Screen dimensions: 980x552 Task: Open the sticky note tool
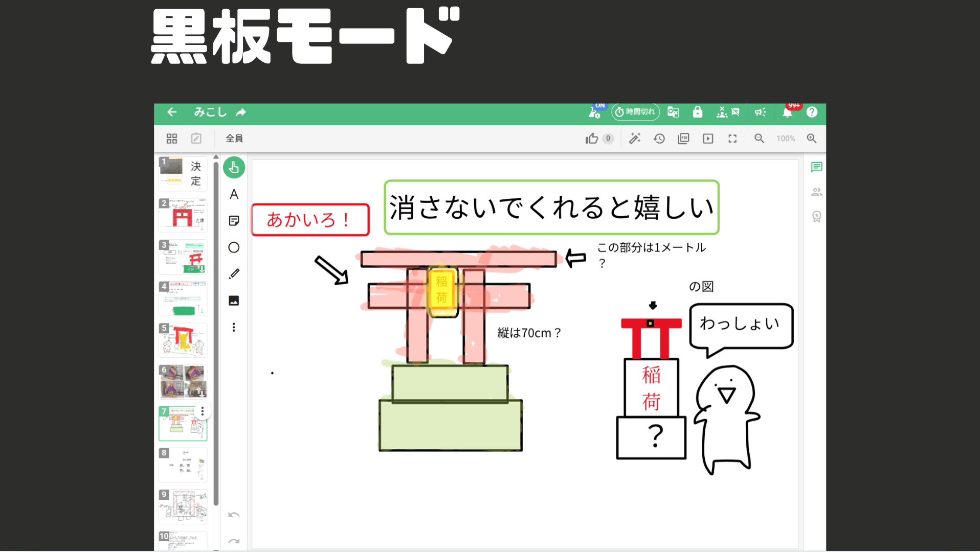coord(234,220)
